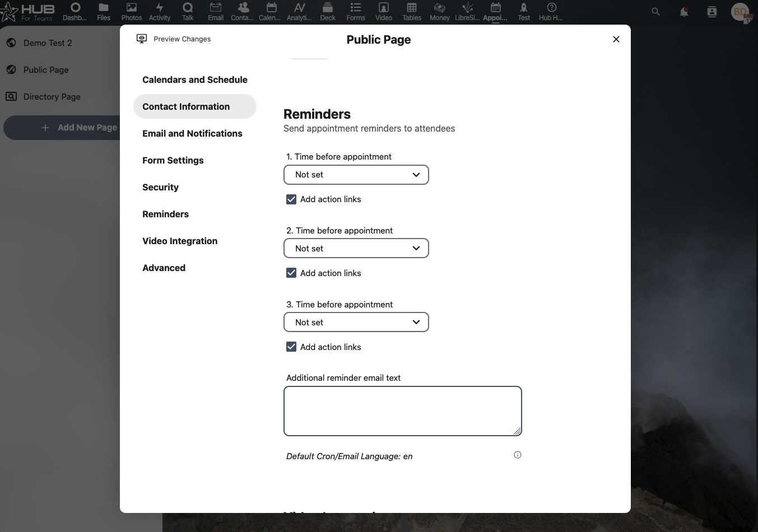Viewport: 758px width, 532px height.
Task: Click the language info icon
Action: 518,455
